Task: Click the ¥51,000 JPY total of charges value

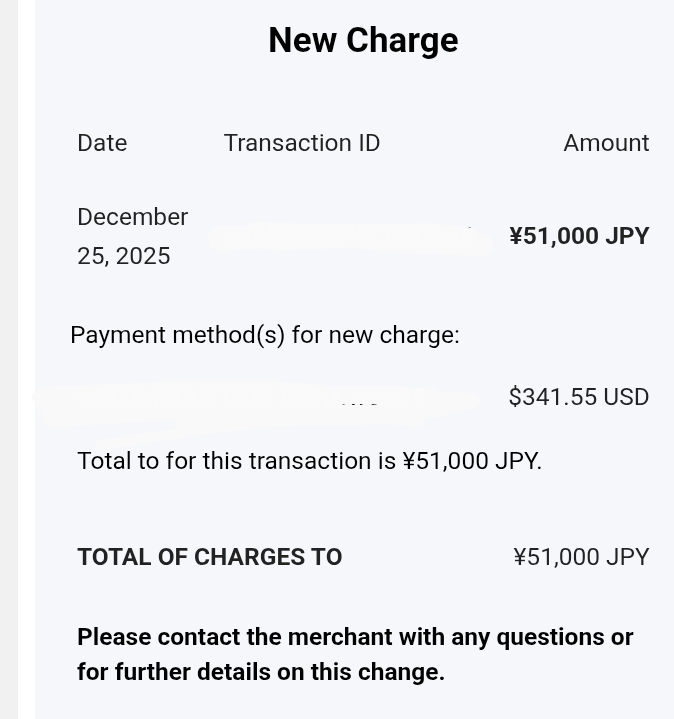Action: [x=581, y=557]
